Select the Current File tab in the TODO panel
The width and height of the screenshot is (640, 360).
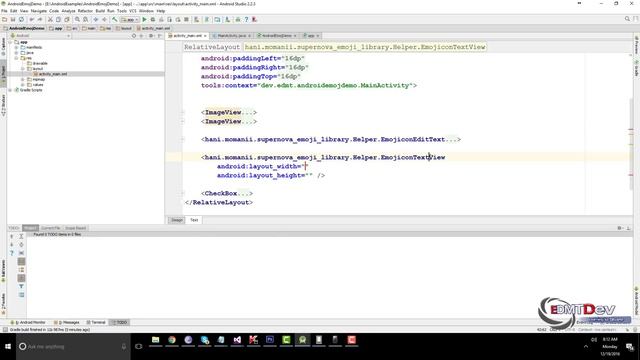pos(51,228)
